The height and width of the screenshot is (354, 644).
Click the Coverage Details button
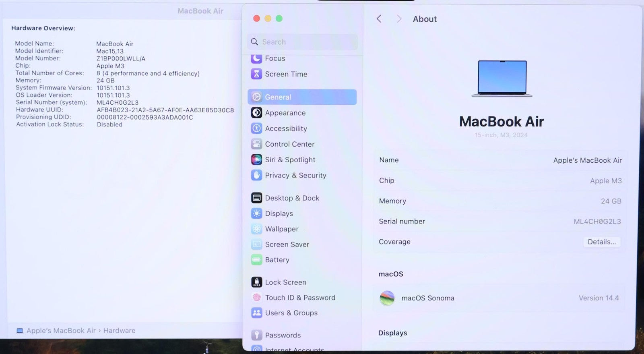pyautogui.click(x=601, y=242)
